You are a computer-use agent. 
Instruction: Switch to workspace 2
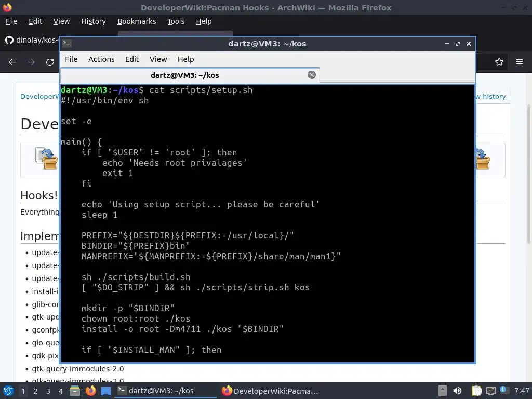coord(36,391)
